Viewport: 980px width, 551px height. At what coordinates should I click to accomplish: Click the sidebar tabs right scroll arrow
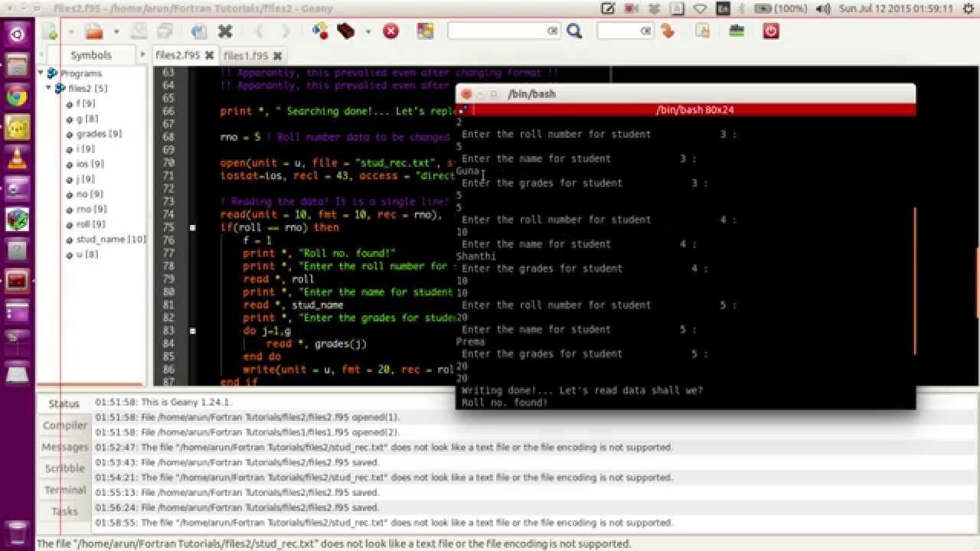(142, 55)
